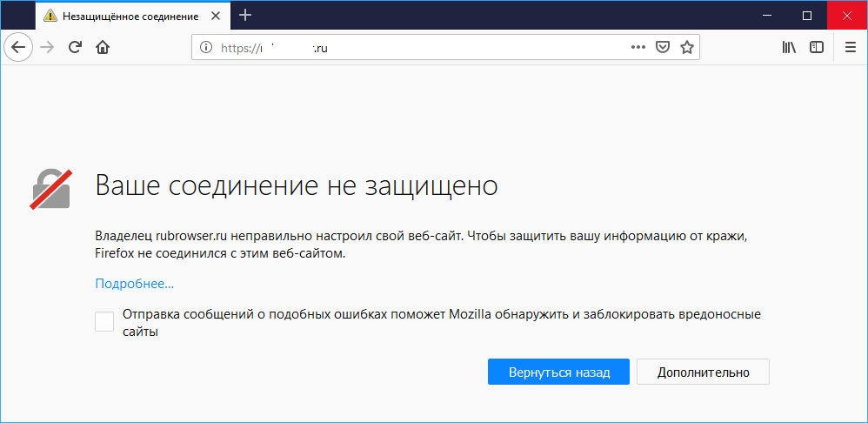The image size is (868, 423).
Task: Click the Ваше соединение не защищено heading
Action: point(297,186)
